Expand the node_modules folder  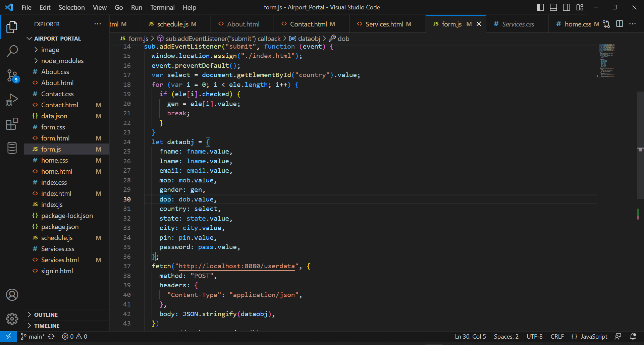click(x=36, y=61)
